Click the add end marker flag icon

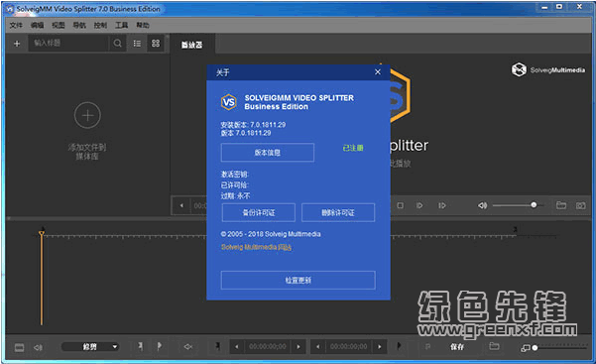click(160, 346)
